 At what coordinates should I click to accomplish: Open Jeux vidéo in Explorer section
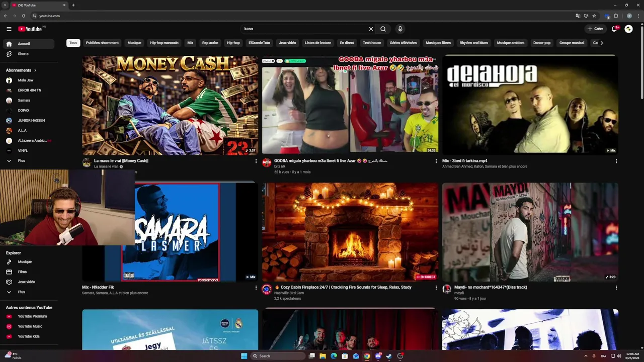coord(28,282)
